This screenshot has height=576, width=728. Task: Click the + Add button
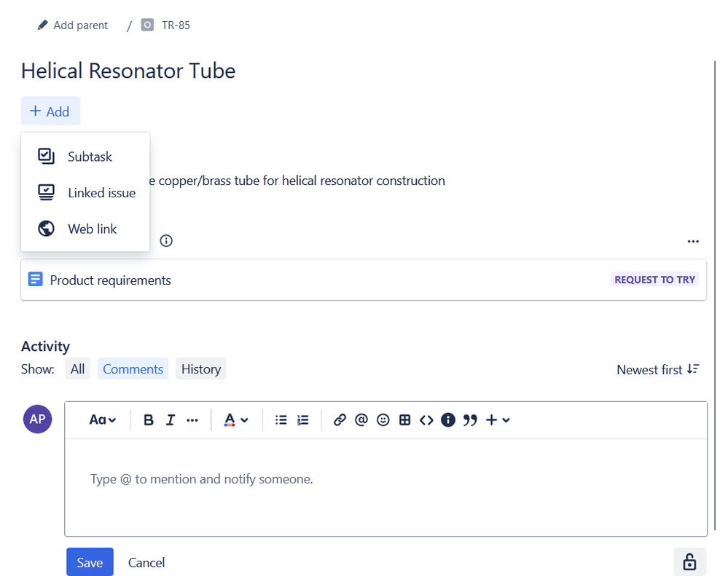tap(50, 111)
